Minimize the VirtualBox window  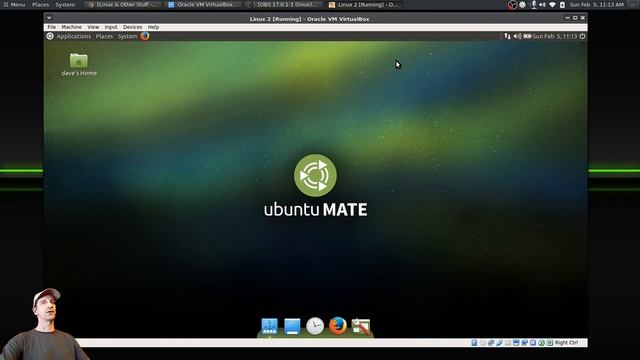click(567, 18)
